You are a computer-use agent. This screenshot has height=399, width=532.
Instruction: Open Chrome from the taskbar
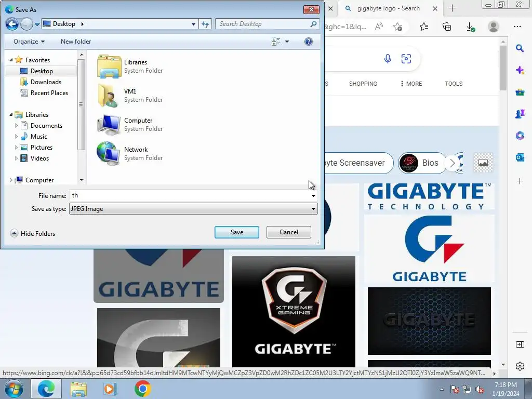tap(142, 389)
